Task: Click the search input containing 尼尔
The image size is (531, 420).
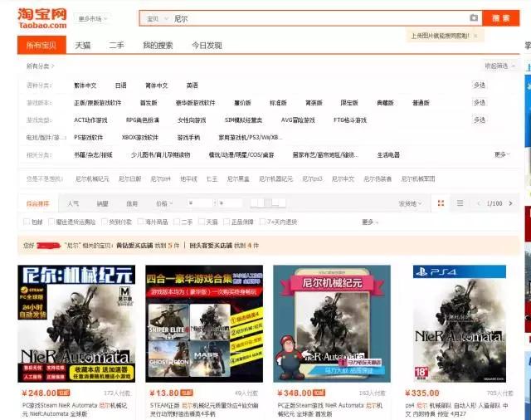Action: 319,18
